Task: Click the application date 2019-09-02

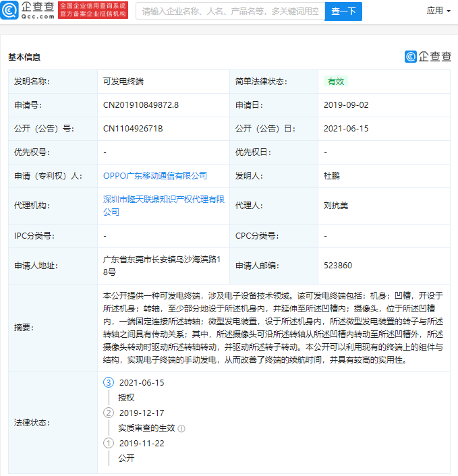Action: click(346, 105)
